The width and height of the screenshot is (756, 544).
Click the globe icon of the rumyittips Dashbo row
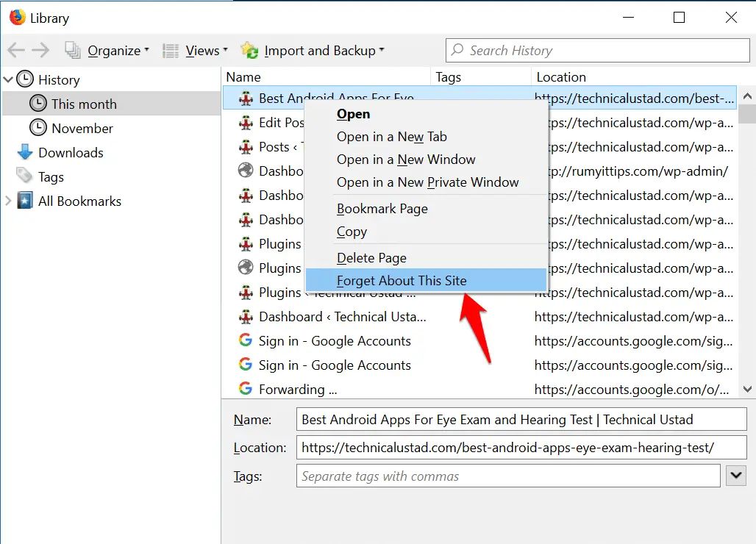point(246,171)
